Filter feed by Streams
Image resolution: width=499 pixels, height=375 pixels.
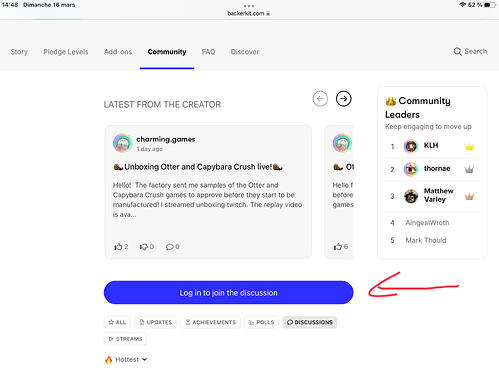pos(125,339)
